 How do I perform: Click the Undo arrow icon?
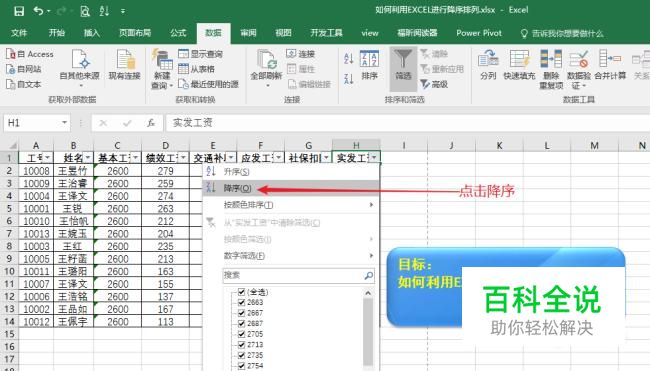click(x=39, y=11)
